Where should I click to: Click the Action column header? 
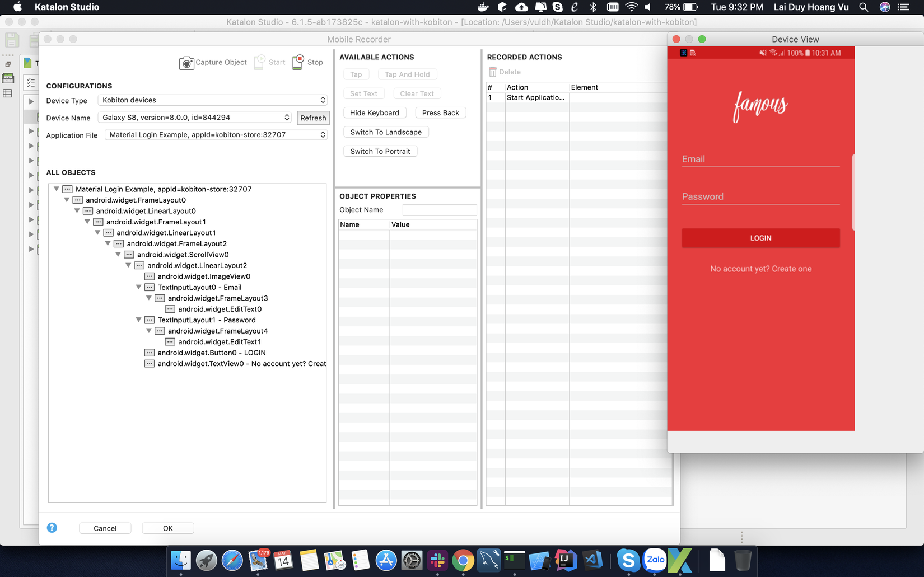coord(537,87)
